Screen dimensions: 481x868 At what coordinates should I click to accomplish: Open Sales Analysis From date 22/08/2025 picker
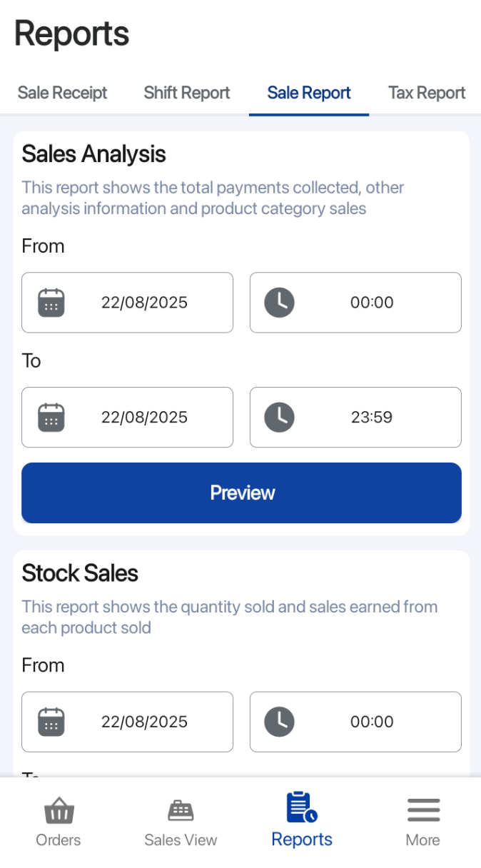144,303
